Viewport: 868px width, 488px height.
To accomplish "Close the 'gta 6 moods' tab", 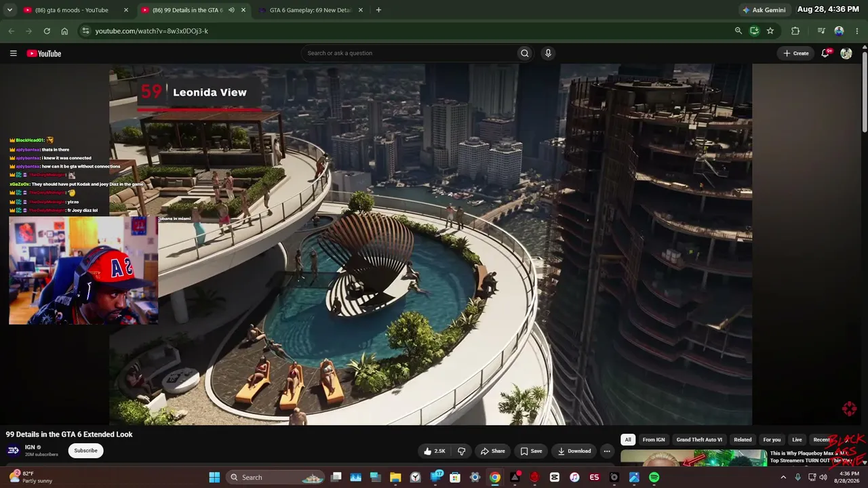I will tap(126, 10).
